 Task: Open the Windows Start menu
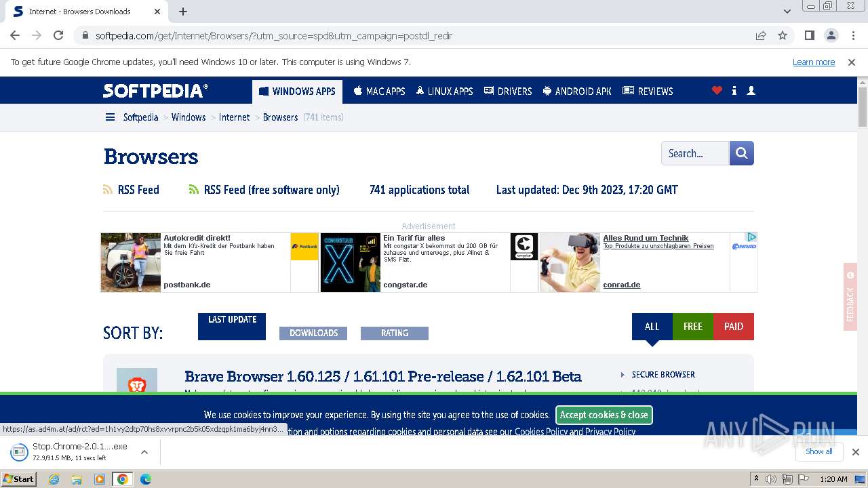pyautogui.click(x=19, y=479)
